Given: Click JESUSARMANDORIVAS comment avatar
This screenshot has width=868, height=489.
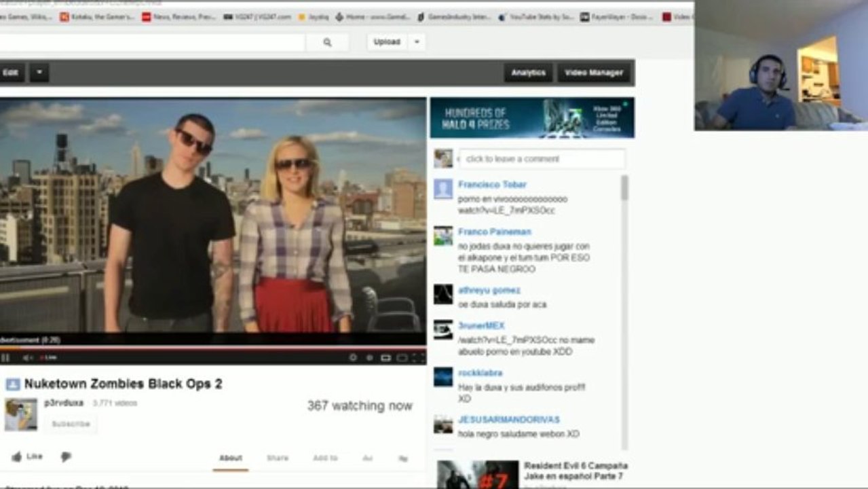Looking at the screenshot, I should [443, 424].
